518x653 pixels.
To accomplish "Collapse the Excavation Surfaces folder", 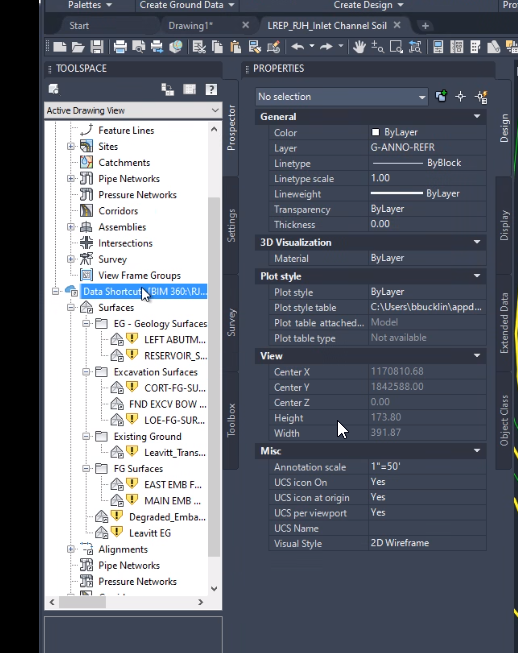I will coord(86,372).
